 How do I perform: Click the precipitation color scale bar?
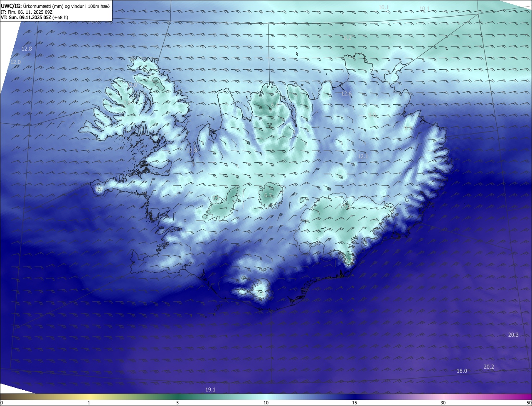pyautogui.click(x=266, y=396)
